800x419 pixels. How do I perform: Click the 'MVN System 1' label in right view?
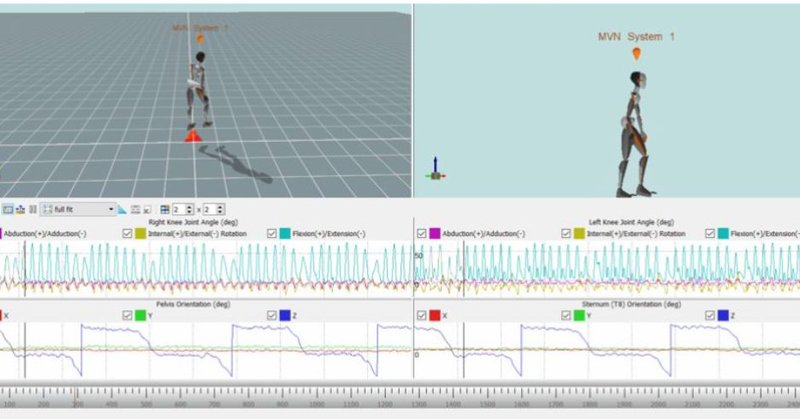(x=636, y=37)
